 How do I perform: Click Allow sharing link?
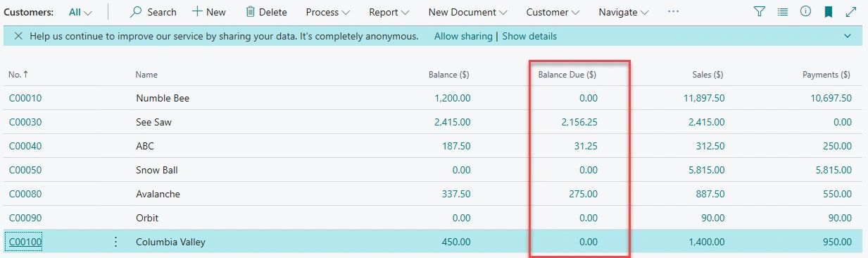(463, 36)
